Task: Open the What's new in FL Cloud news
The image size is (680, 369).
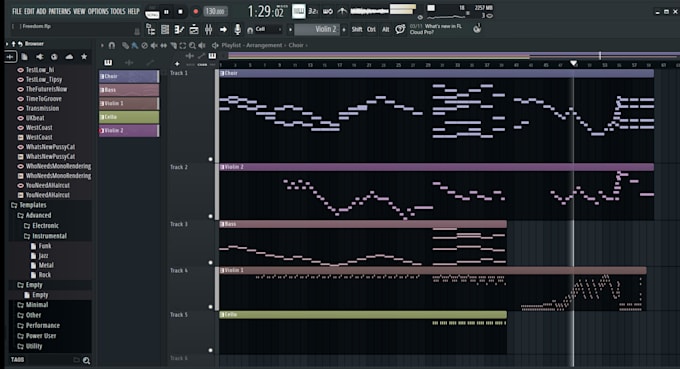Action: (436, 29)
